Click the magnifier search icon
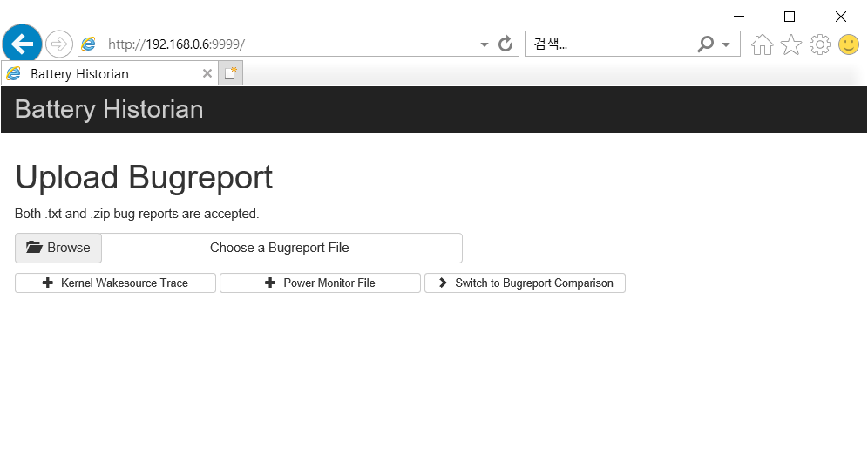Screen dimensions: 868x457 click(x=706, y=44)
